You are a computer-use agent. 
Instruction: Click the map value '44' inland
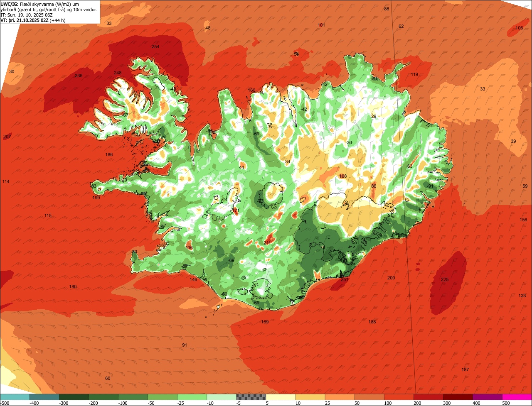point(241,167)
